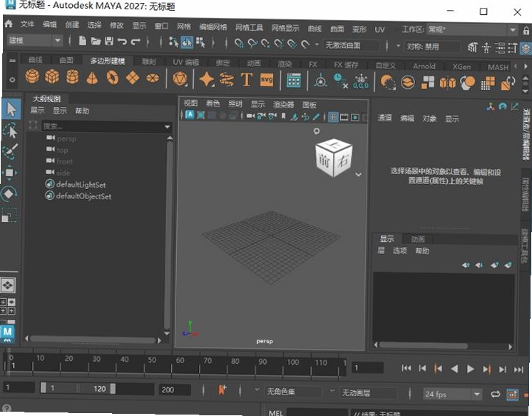Viewport: 532px width, 416px height.
Task: Create a polygon torus from shelf
Action: point(113,78)
